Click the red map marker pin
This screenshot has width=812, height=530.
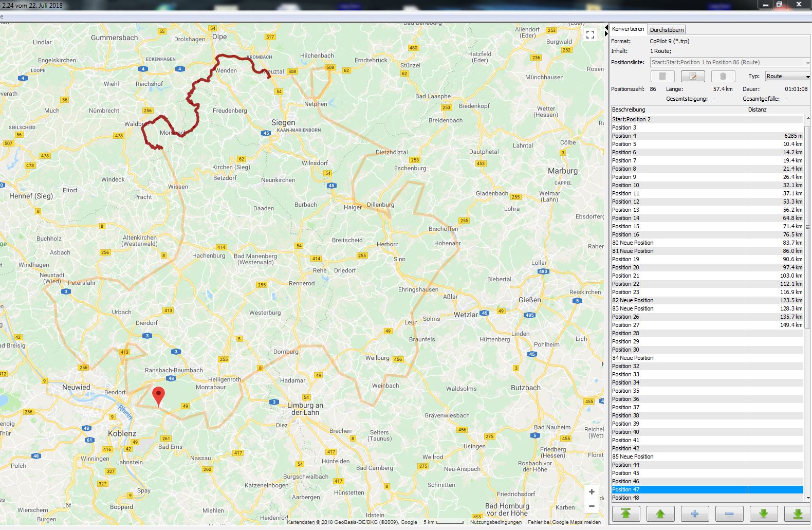point(159,396)
